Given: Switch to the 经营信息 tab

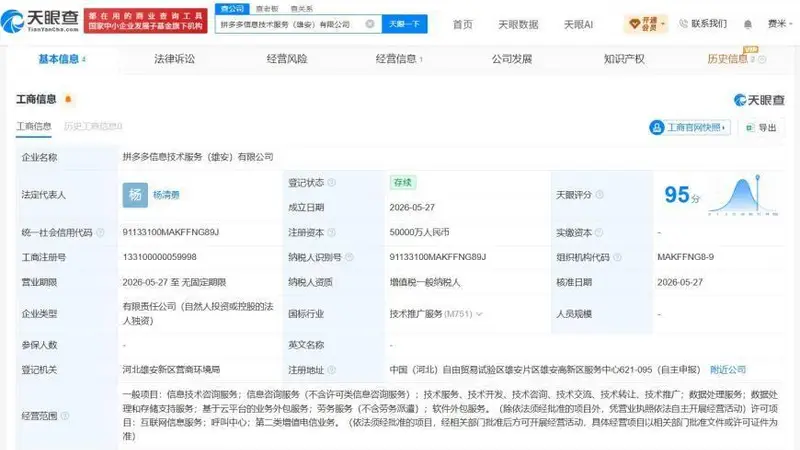Looking at the screenshot, I should 398,59.
